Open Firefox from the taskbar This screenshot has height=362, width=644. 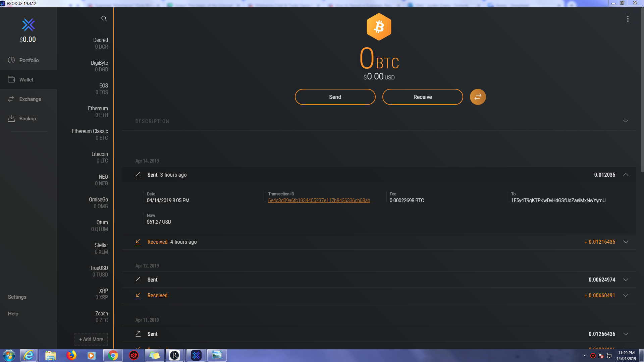(x=71, y=355)
